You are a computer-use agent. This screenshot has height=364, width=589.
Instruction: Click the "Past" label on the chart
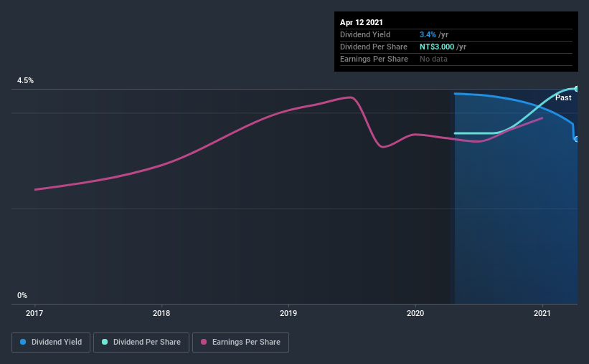point(563,97)
